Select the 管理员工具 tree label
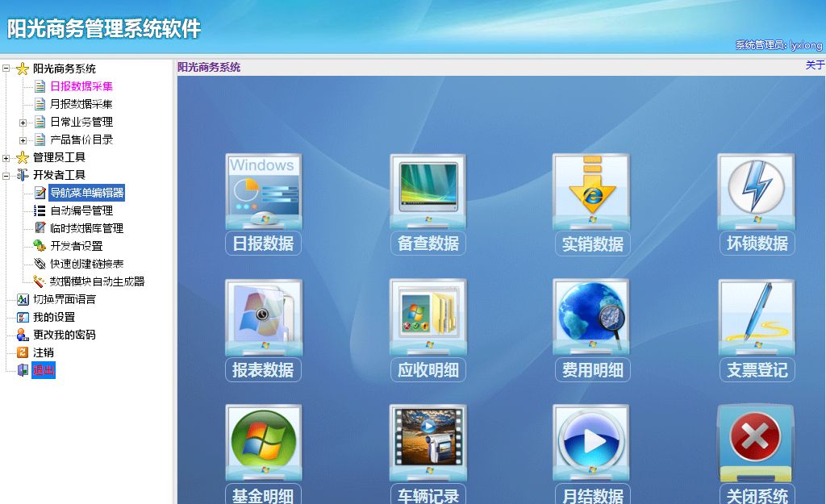Image resolution: width=826 pixels, height=504 pixels. tap(59, 157)
